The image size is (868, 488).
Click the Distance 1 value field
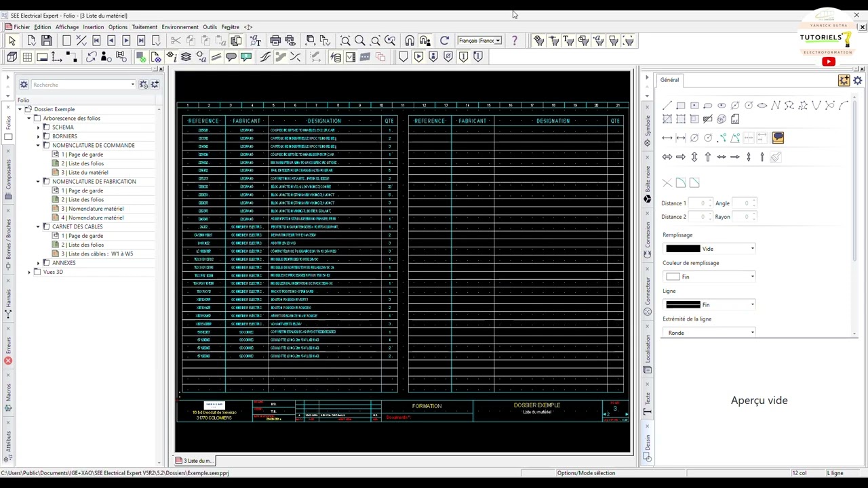click(701, 203)
